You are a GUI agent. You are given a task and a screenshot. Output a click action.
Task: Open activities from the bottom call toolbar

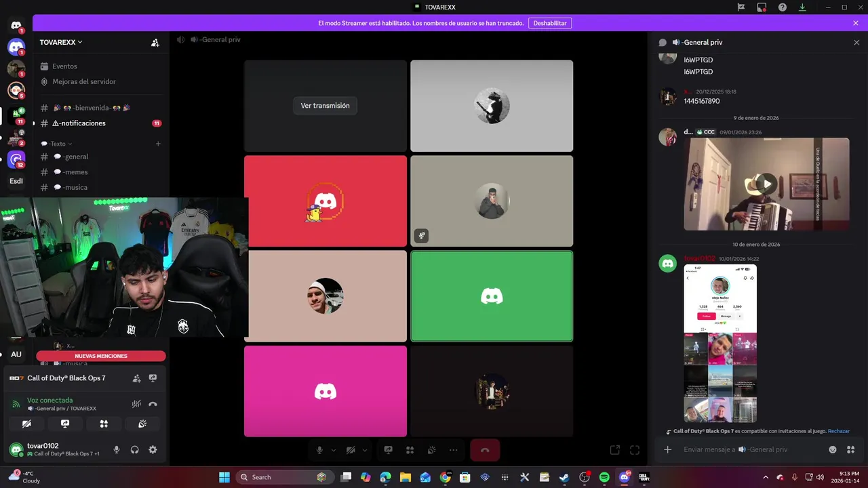coord(410,449)
